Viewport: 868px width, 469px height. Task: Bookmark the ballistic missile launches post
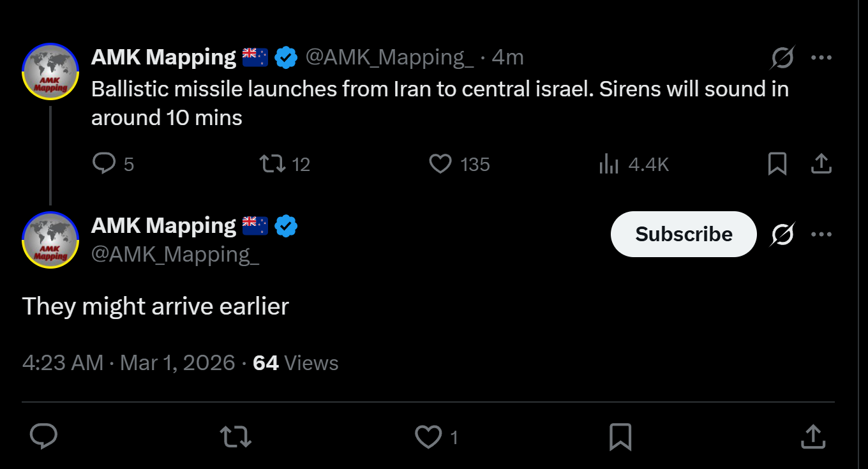pos(777,164)
